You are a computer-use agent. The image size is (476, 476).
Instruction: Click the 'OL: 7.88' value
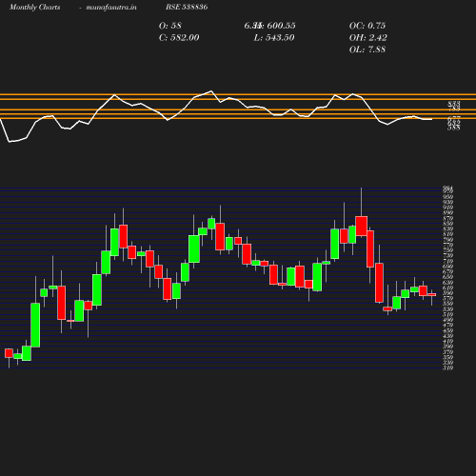367,50
